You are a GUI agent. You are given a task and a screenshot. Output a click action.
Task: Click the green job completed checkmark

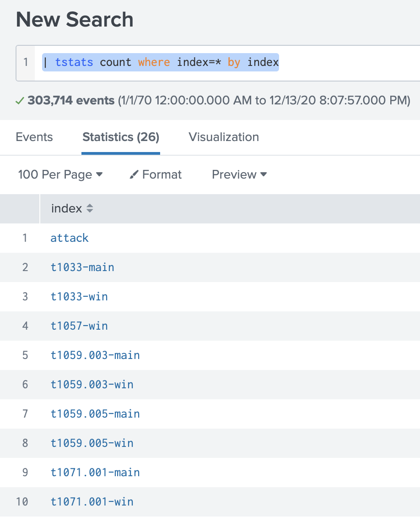20,101
